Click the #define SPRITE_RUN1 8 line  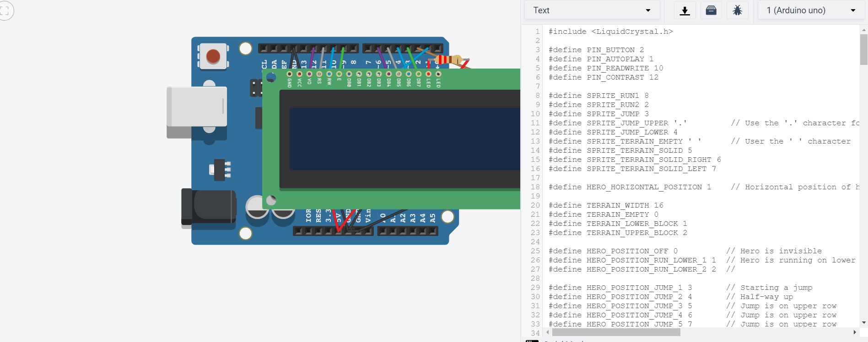coord(598,96)
